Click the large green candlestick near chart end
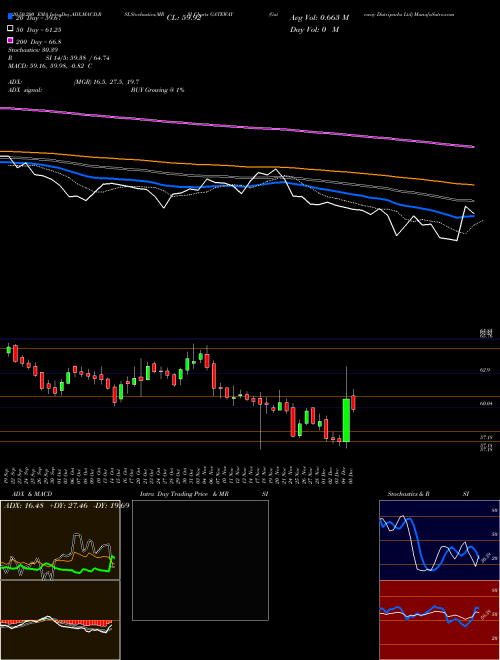 click(346, 420)
